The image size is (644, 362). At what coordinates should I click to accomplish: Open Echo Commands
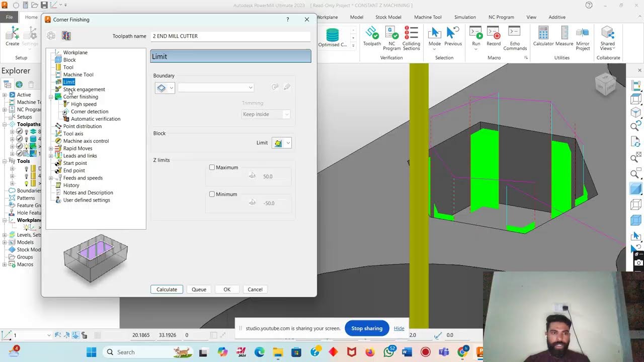tap(515, 38)
